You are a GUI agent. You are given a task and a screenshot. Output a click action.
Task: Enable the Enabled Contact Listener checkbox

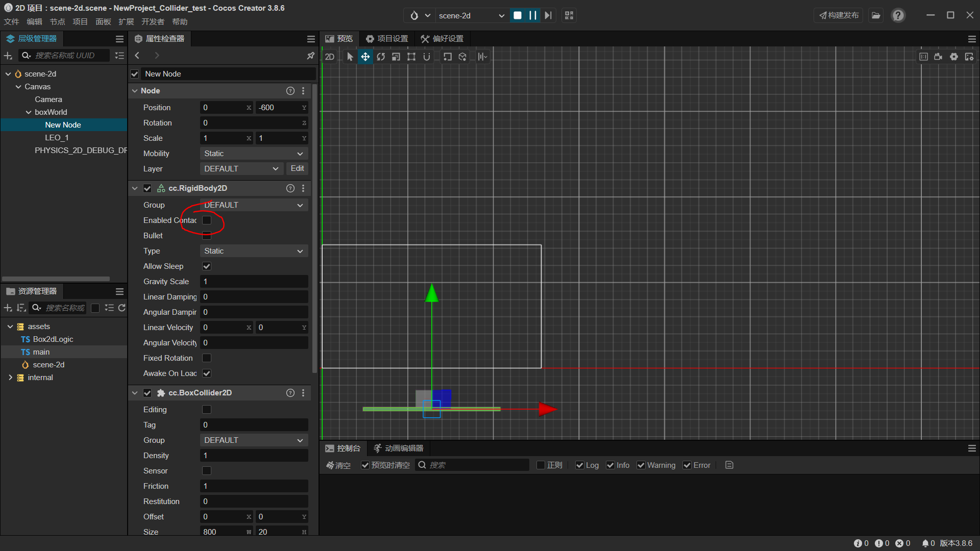(207, 220)
